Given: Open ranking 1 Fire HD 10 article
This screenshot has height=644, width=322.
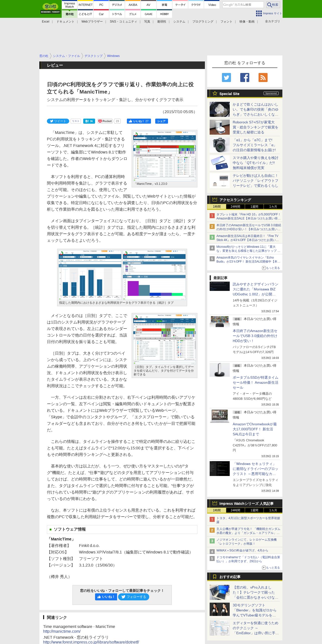Looking at the screenshot, I should (248, 216).
